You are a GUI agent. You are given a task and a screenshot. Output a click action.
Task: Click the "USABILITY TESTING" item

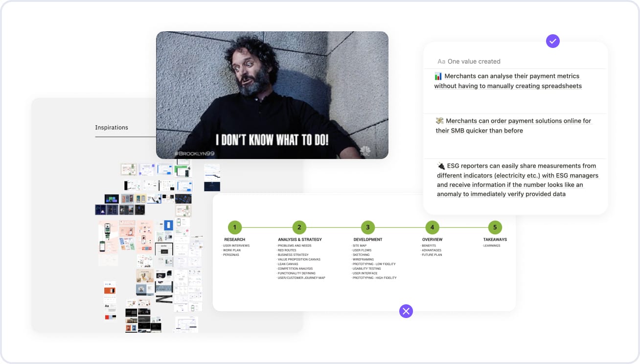[366, 269]
